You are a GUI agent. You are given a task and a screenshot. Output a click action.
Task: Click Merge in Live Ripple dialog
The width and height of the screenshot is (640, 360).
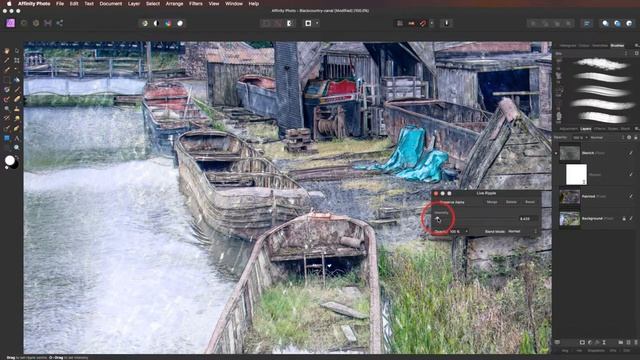(492, 202)
